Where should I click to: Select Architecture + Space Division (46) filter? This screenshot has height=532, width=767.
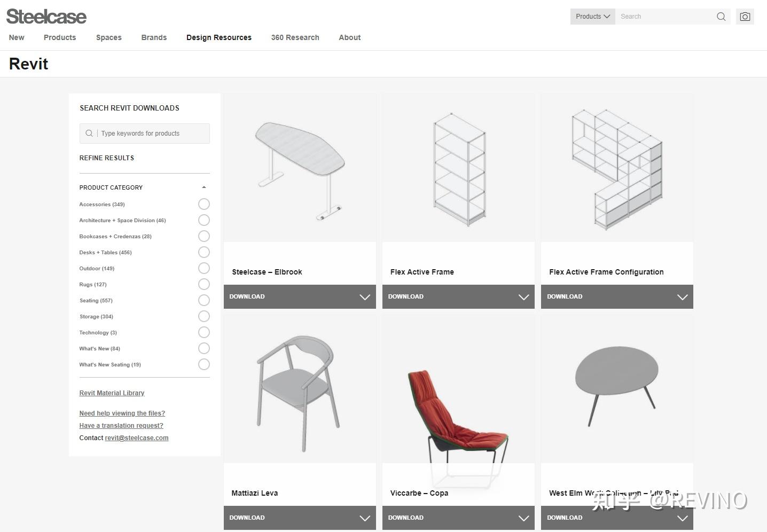(204, 220)
